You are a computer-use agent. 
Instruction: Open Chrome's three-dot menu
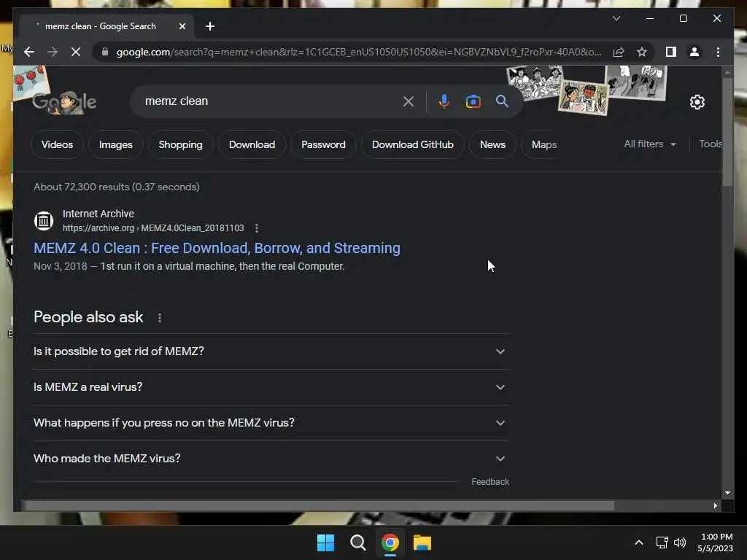click(718, 52)
